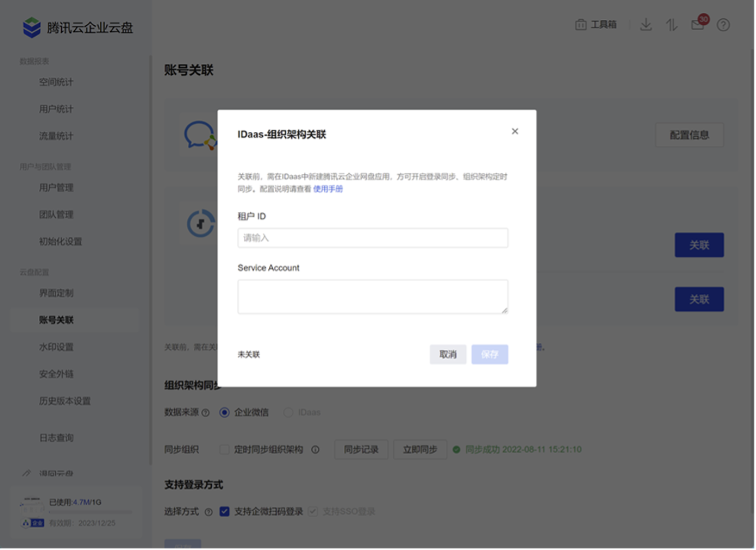The width and height of the screenshot is (756, 550).
Task: Focus the 租户 ID input field
Action: point(373,238)
